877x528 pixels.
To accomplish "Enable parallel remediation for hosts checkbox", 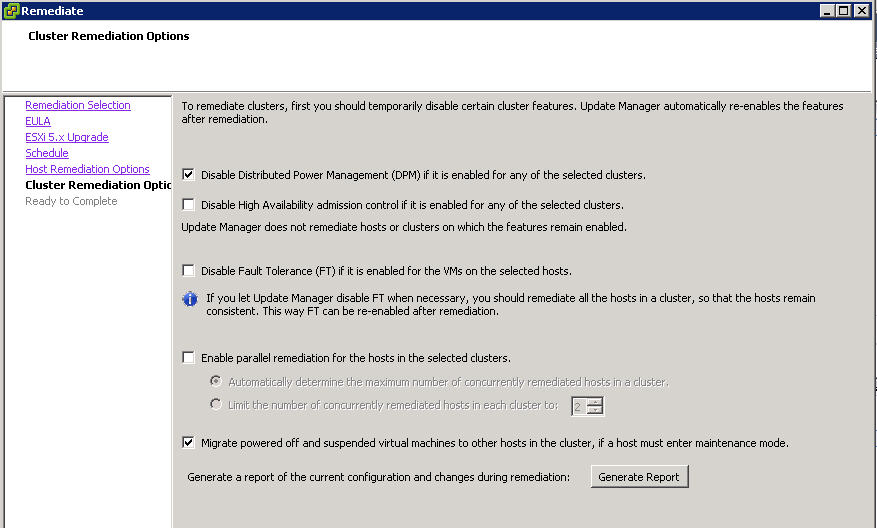I will [x=188, y=358].
